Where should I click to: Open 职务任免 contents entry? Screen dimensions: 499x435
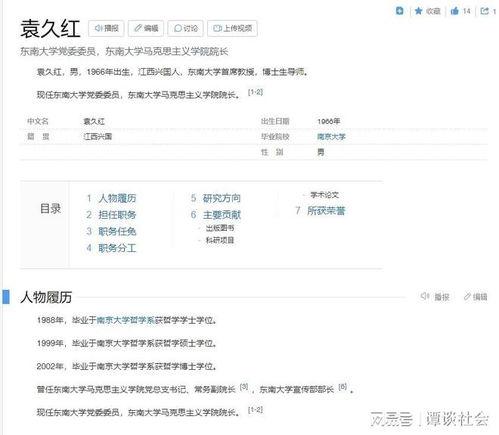coord(117,231)
